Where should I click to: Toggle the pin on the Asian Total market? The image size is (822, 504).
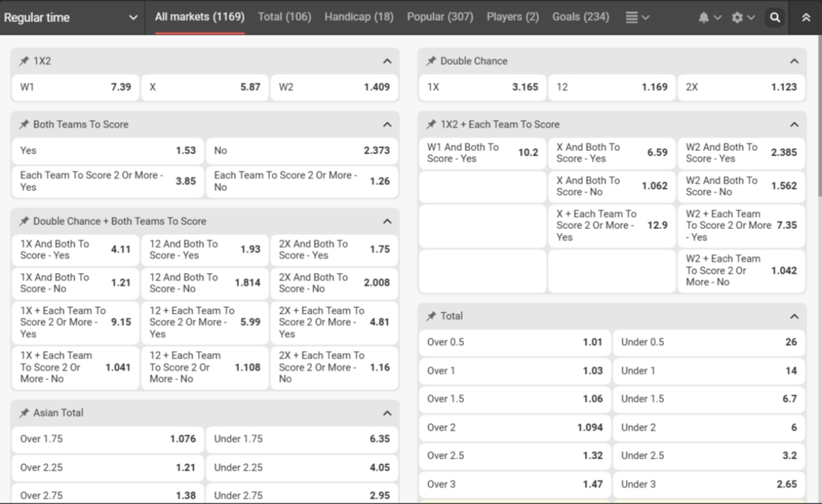coord(23,413)
